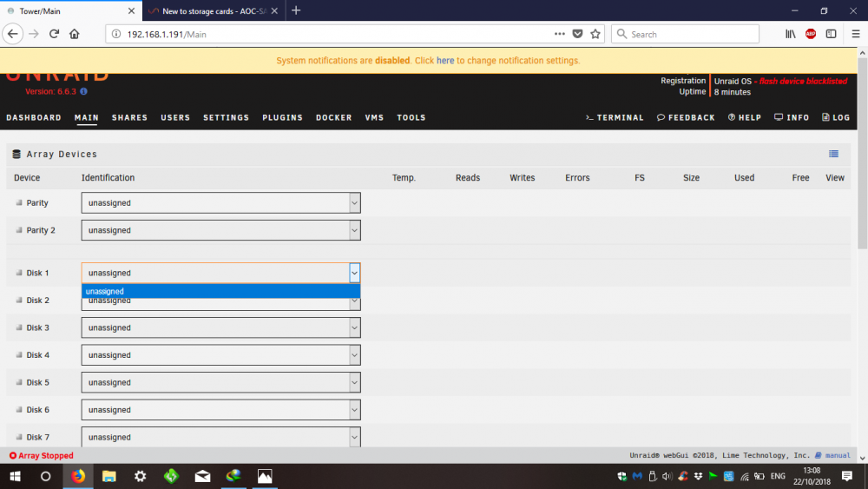Screen dimensions: 868x489
Task: Toggle the Array Devices view icon
Action: tap(833, 154)
